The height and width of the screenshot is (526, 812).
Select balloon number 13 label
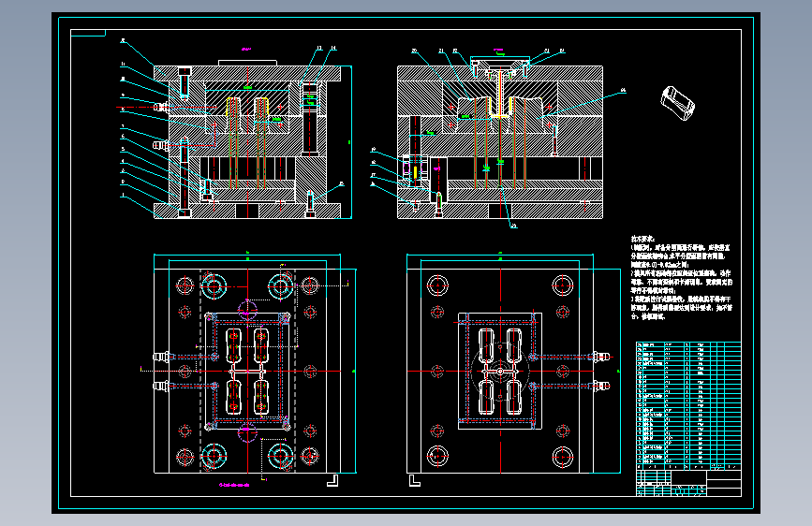(319, 48)
